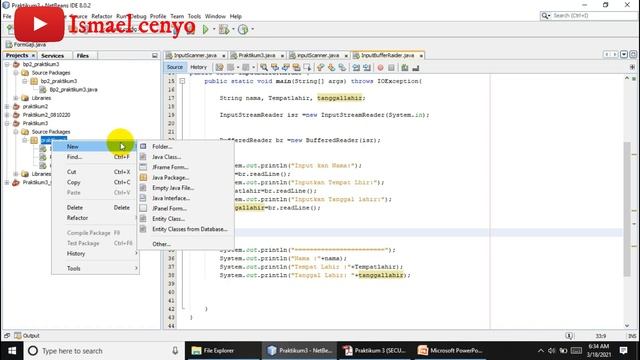The height and width of the screenshot is (360, 640).
Task: Close the Praktikum3.java editor tab
Action: point(282,56)
